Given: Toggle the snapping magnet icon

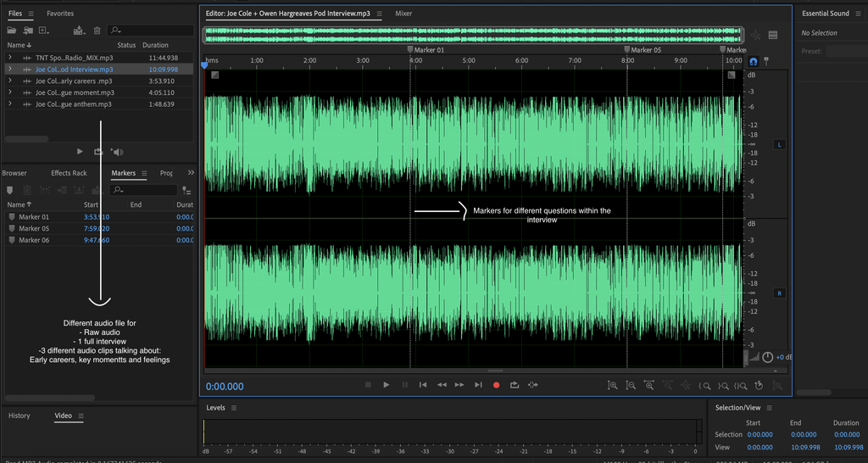Looking at the screenshot, I should [x=753, y=61].
